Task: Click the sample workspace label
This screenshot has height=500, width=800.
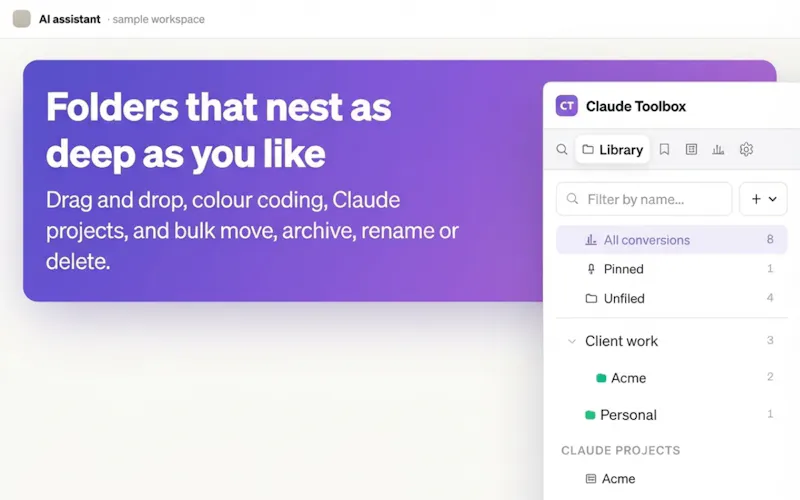Action: [159, 19]
